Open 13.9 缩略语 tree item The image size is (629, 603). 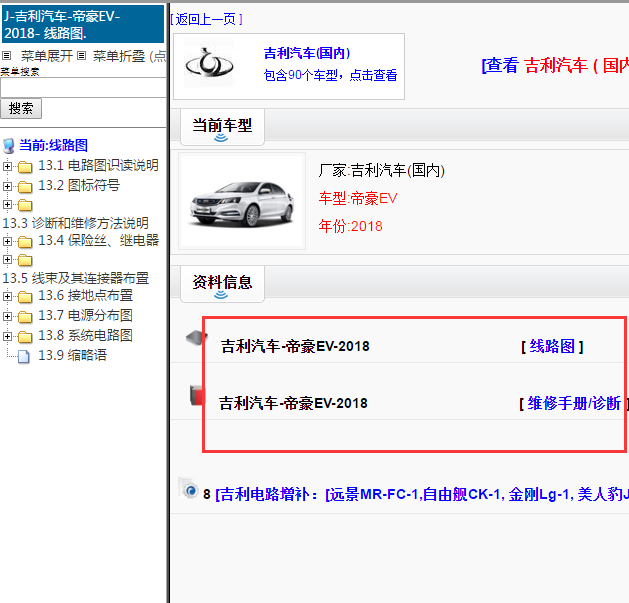tap(73, 355)
